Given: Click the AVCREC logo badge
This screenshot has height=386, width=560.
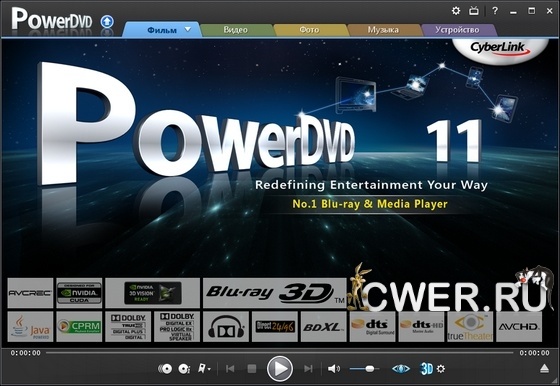Looking at the screenshot, I should 30,293.
